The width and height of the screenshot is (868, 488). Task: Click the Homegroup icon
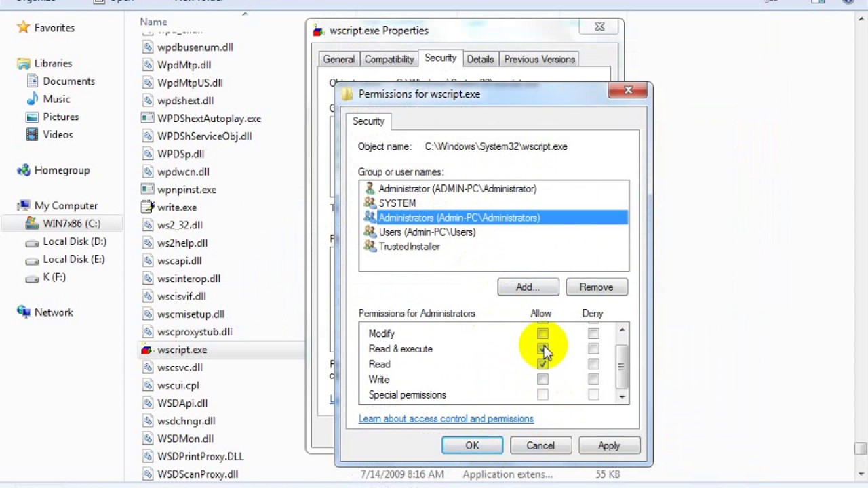24,170
